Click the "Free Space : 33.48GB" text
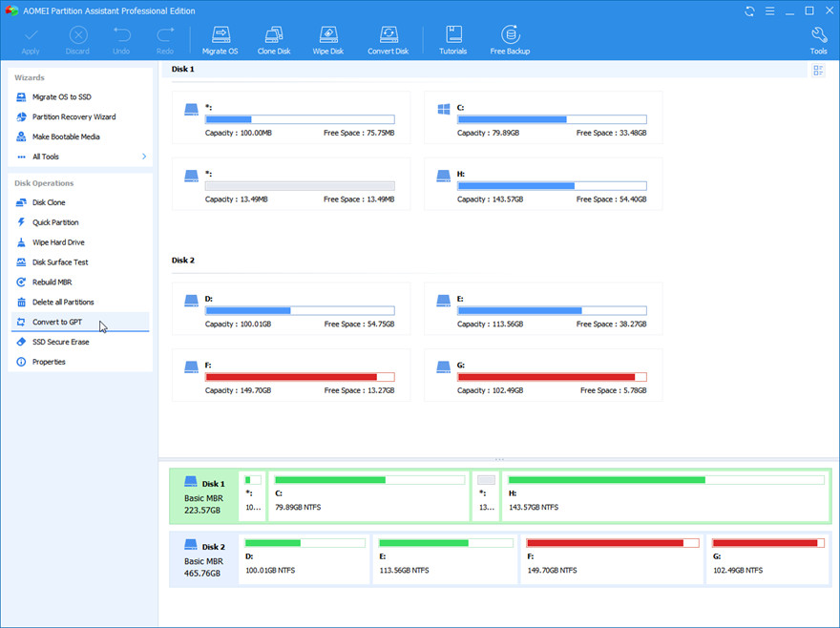 [611, 133]
